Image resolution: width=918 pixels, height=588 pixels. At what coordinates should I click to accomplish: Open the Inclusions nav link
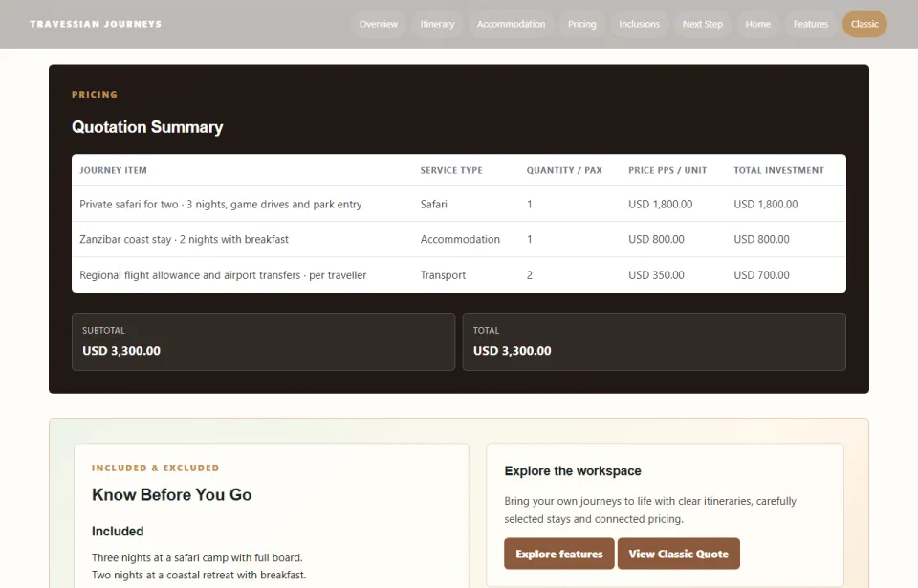(640, 24)
